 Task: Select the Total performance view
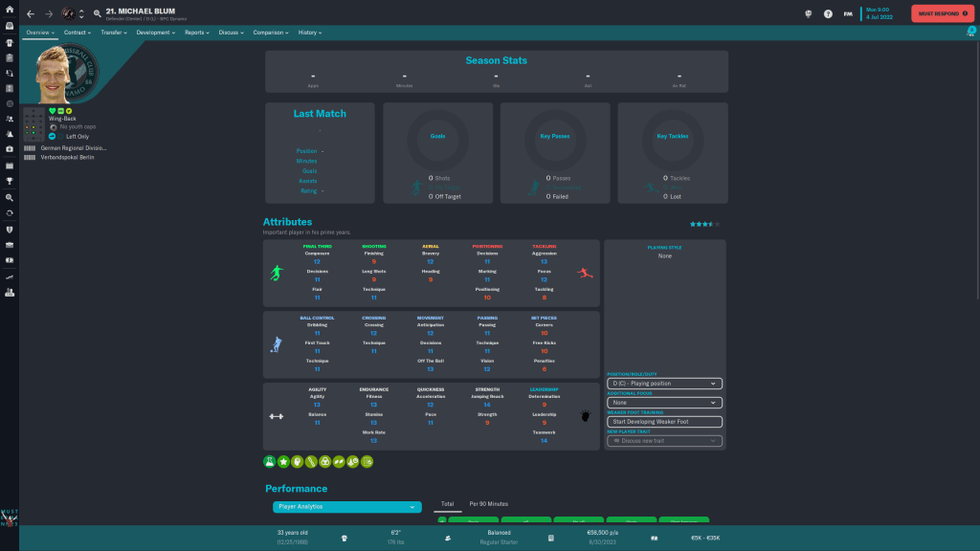446,503
